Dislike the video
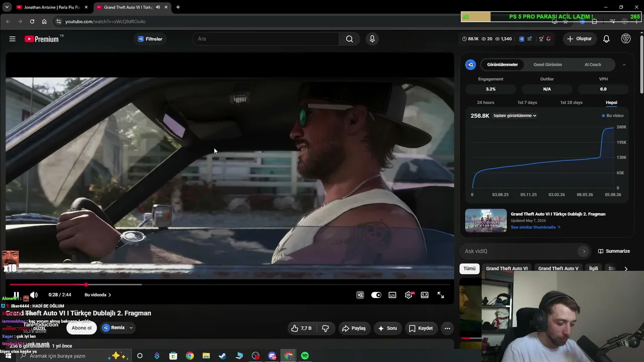This screenshot has width=644, height=362. [326, 328]
